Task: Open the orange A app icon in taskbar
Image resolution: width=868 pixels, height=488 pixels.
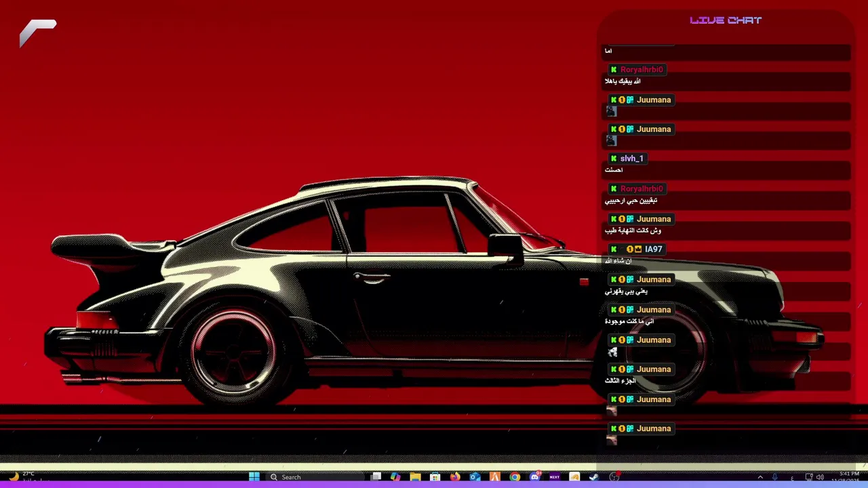Action: pyautogui.click(x=495, y=477)
